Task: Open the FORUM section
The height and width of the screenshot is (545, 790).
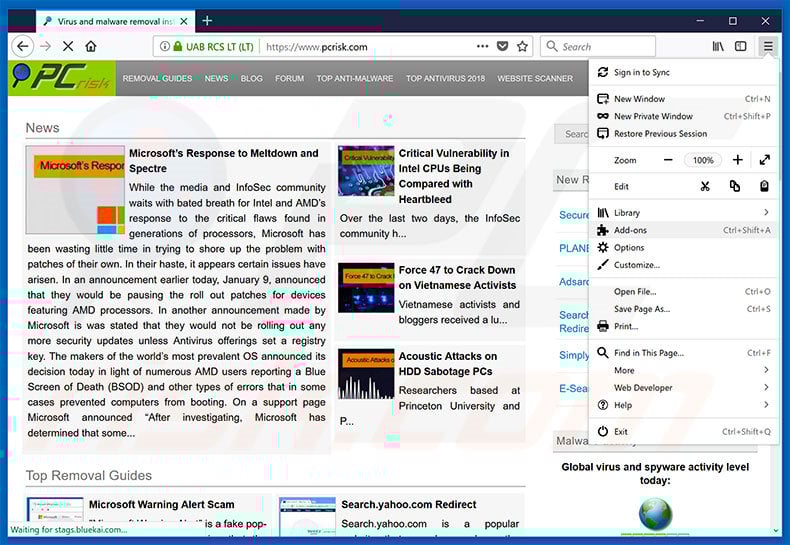Action: (289, 79)
